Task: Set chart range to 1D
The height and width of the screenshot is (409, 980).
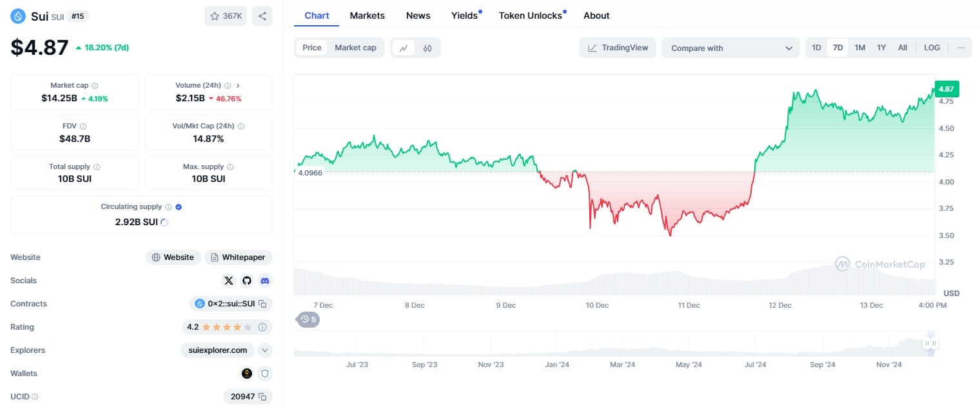Action: tap(816, 48)
